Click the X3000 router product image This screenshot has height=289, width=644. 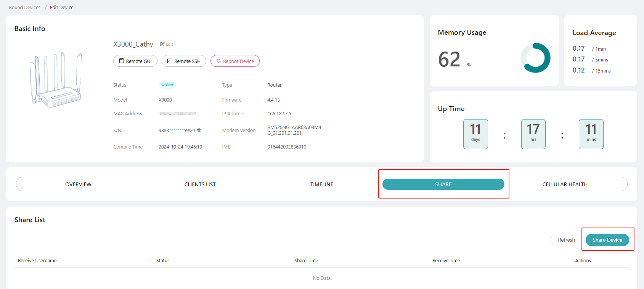tap(56, 80)
